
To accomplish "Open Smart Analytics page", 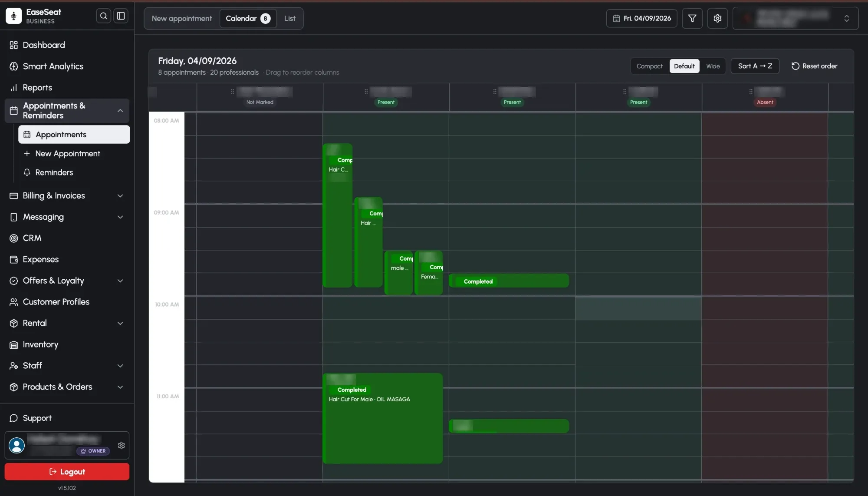I will click(x=67, y=66).
